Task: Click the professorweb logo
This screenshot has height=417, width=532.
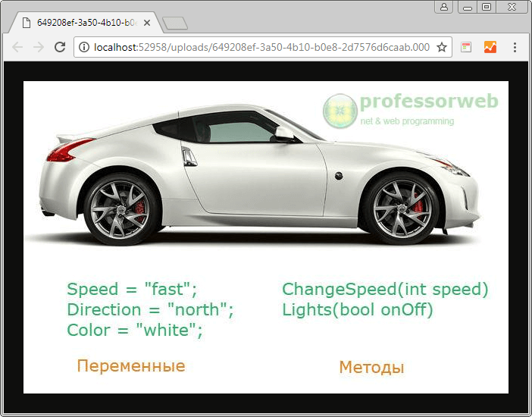Action: (411, 111)
